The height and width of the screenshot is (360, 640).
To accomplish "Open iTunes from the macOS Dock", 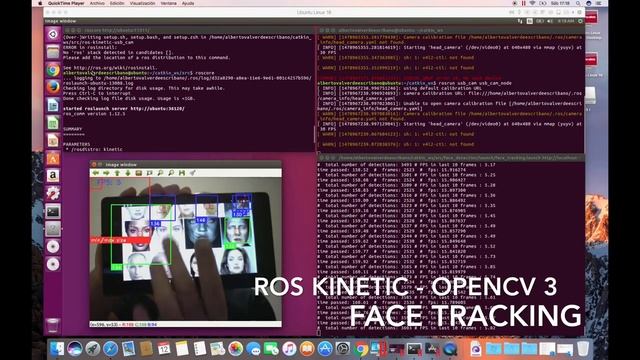I will tap(289, 349).
